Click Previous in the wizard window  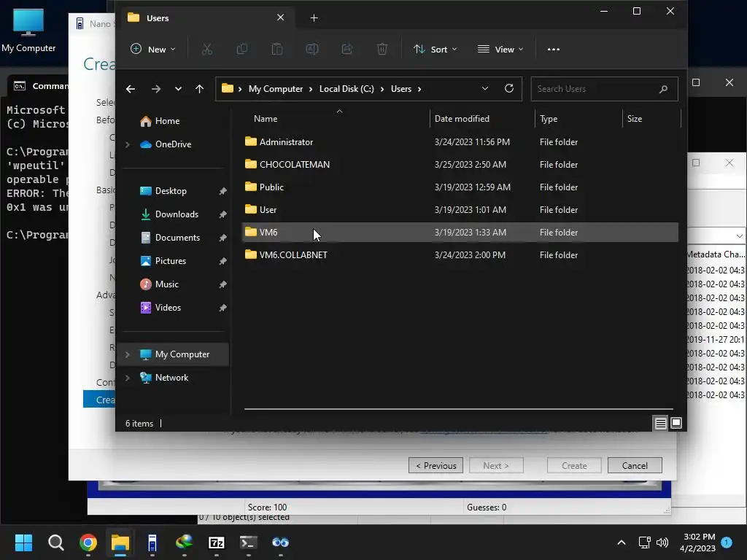[x=436, y=465]
